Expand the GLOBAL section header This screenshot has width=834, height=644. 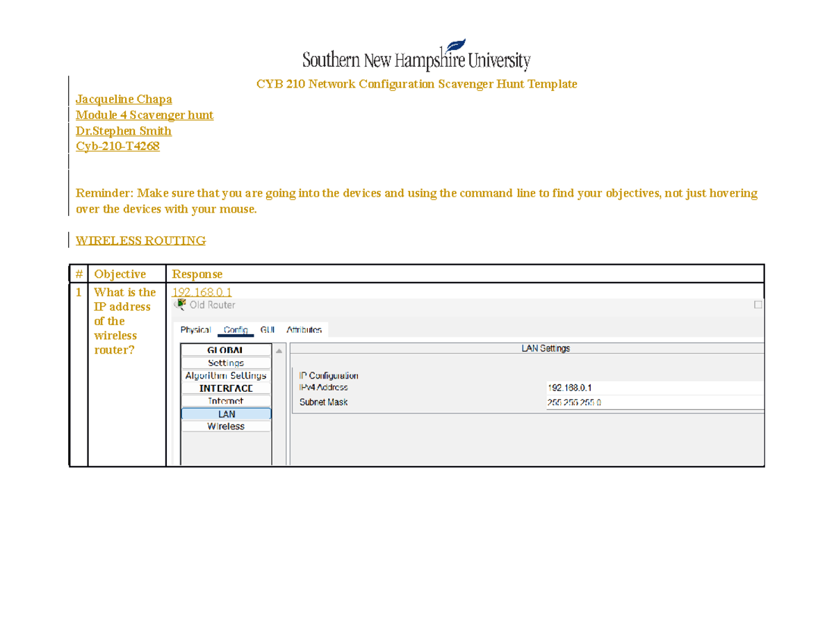[226, 351]
